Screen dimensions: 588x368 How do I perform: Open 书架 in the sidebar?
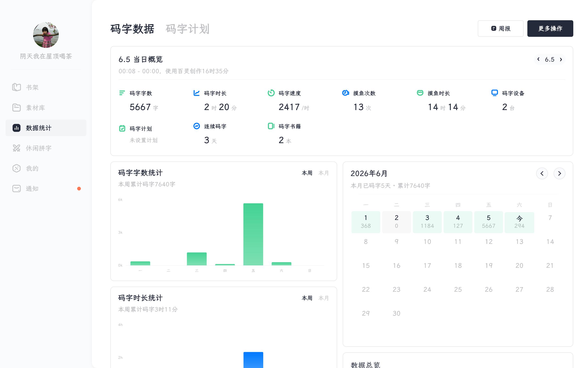click(x=46, y=87)
